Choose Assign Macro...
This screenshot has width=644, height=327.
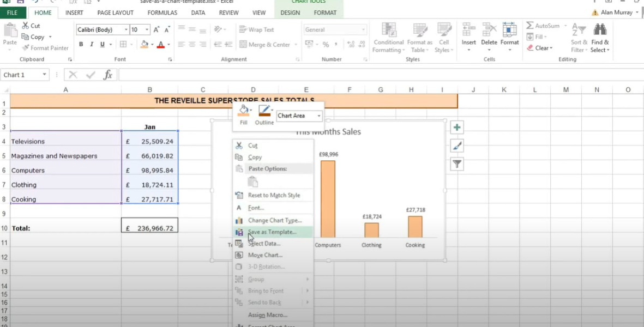pyautogui.click(x=273, y=315)
